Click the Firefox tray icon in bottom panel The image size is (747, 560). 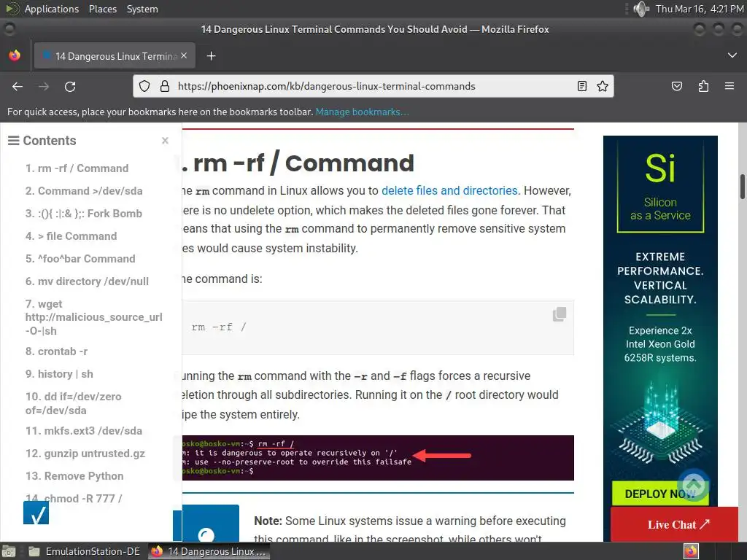click(691, 551)
